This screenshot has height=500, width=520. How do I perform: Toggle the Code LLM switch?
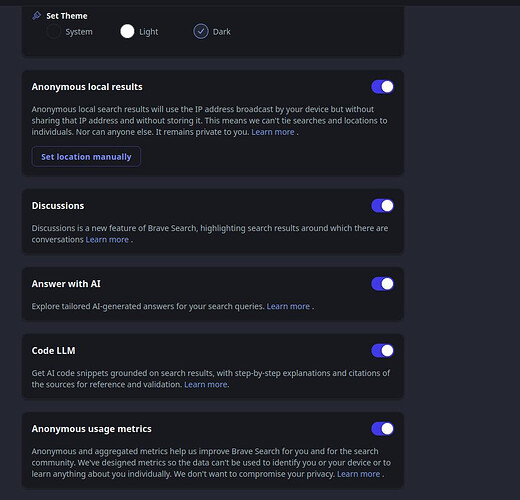click(382, 351)
